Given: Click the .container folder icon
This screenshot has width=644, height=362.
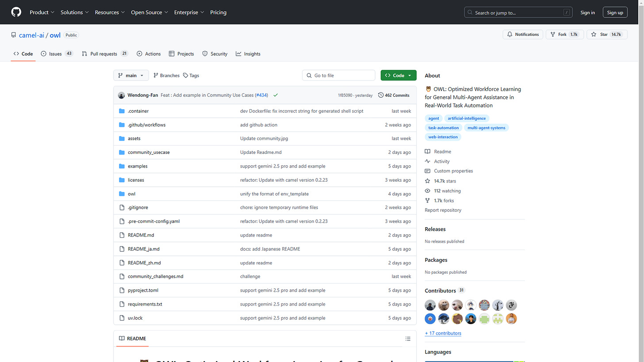Looking at the screenshot, I should point(122,111).
